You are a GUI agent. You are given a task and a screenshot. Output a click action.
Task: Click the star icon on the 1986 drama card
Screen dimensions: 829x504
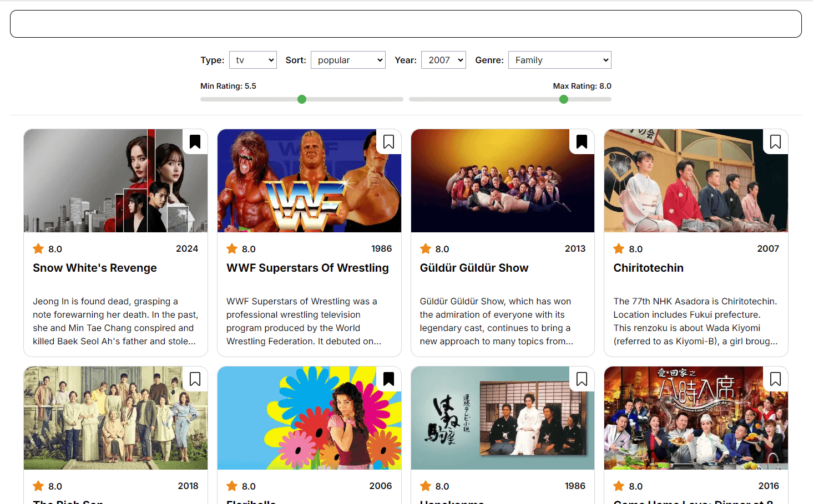(x=426, y=486)
